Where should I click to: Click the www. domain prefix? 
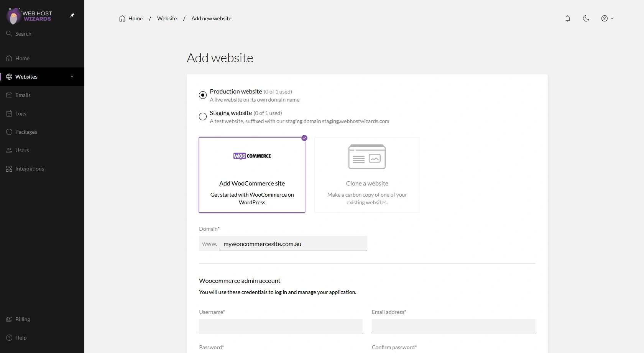pyautogui.click(x=210, y=244)
